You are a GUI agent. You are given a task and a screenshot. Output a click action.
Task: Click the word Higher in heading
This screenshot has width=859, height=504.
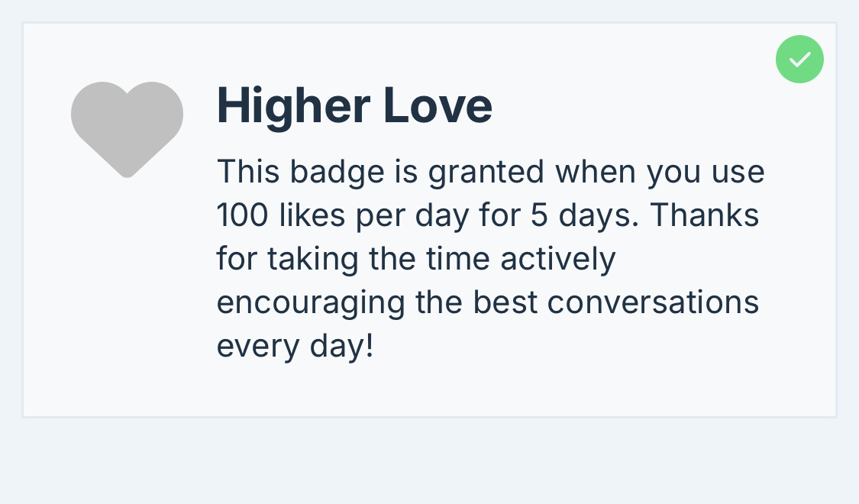click(294, 108)
